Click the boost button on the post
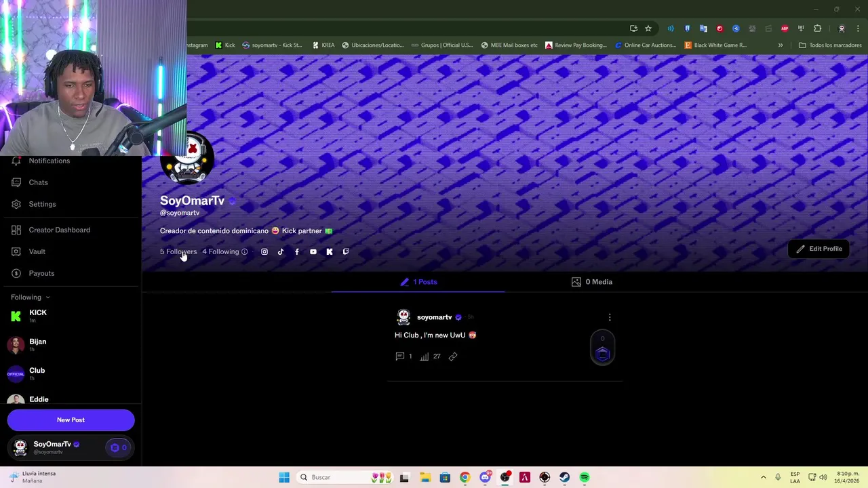The image size is (868, 488). click(603, 348)
